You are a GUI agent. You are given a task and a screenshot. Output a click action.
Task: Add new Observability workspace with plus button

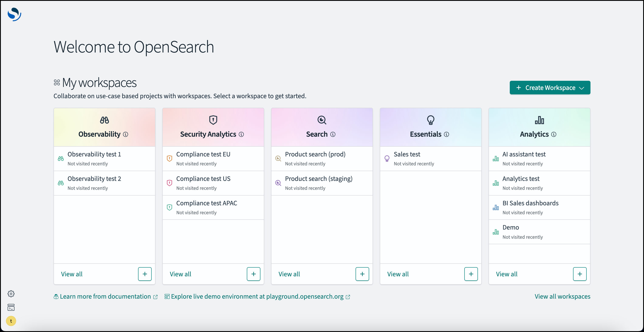(x=145, y=274)
